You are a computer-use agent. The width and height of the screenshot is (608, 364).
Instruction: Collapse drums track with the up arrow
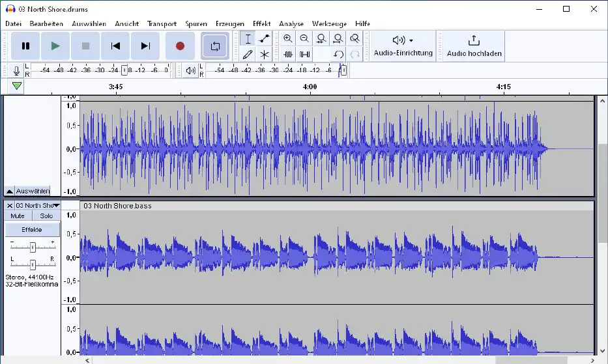10,191
